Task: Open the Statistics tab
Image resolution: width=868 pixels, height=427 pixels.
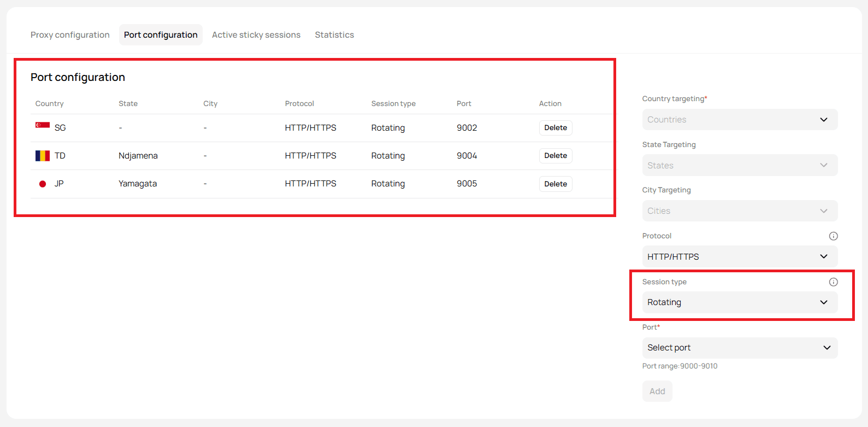Action: click(x=334, y=35)
